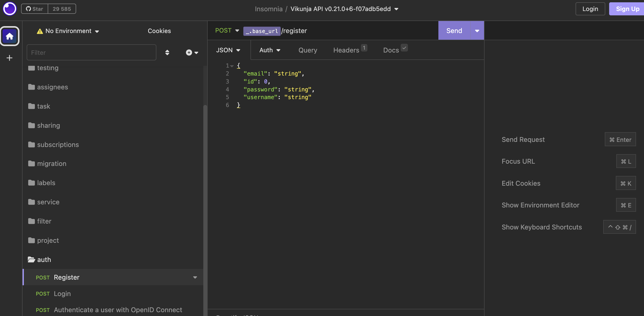This screenshot has width=644, height=316.
Task: Click the sidebar vertical scrollbar
Action: tap(205, 205)
